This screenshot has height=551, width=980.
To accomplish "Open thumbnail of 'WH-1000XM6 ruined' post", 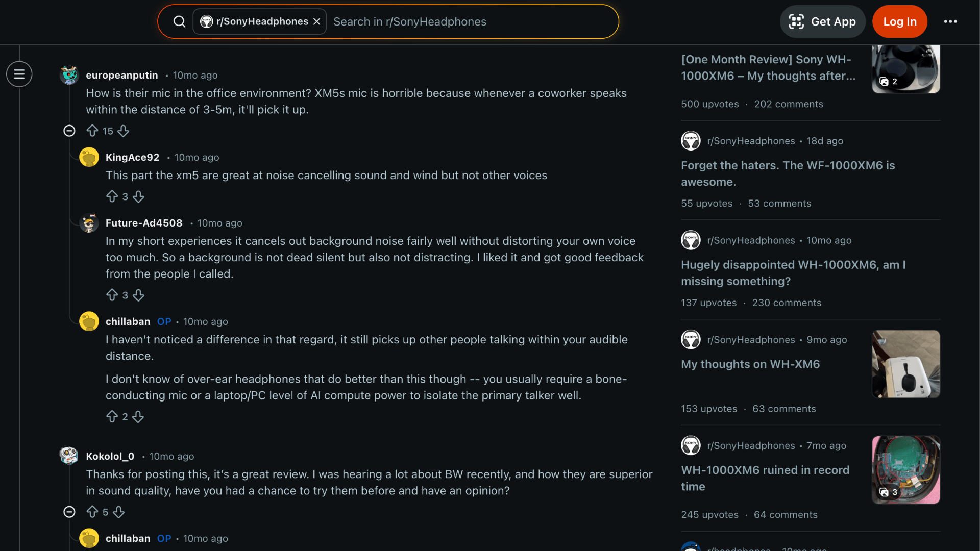I will click(x=905, y=469).
